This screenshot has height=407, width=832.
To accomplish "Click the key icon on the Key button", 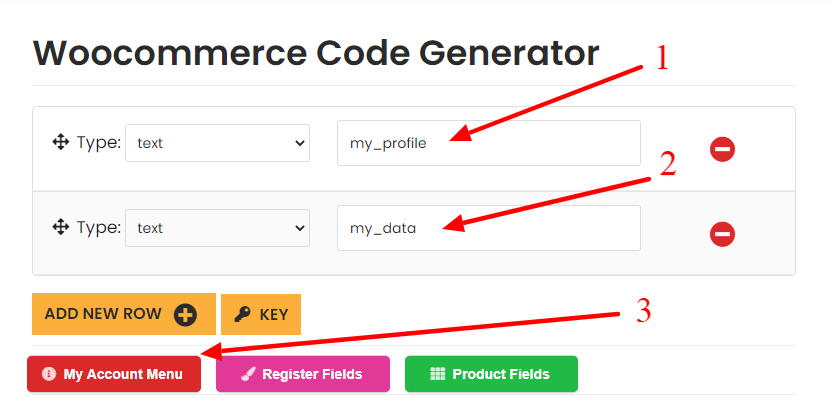I will [x=242, y=314].
